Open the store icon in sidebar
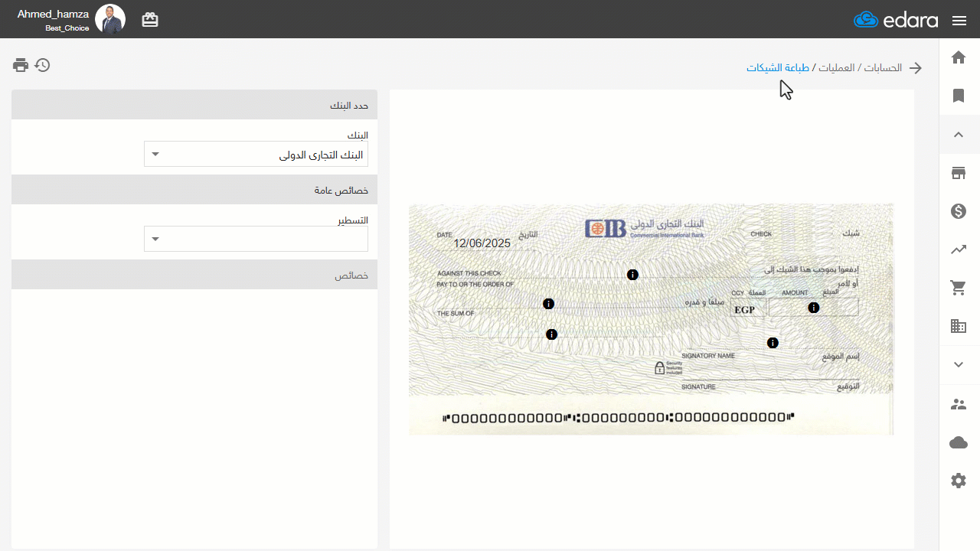 [x=959, y=173]
